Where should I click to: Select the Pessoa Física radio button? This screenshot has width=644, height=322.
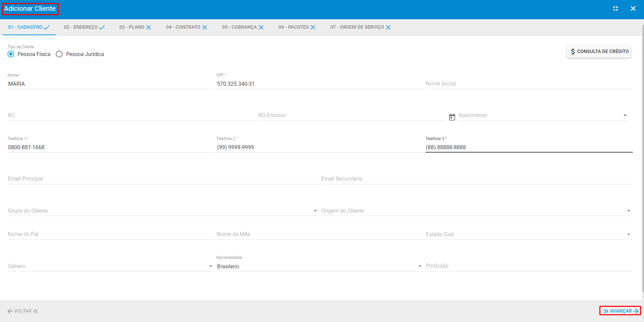tap(10, 54)
